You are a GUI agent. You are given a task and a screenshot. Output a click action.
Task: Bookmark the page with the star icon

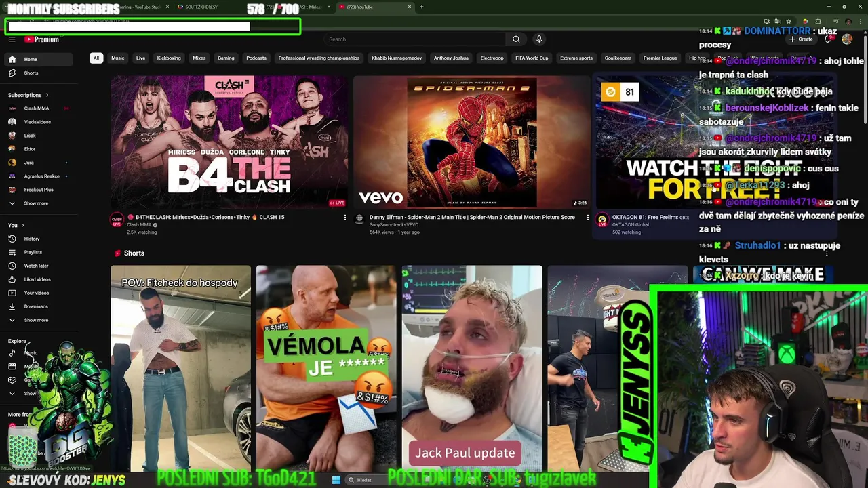click(x=788, y=22)
